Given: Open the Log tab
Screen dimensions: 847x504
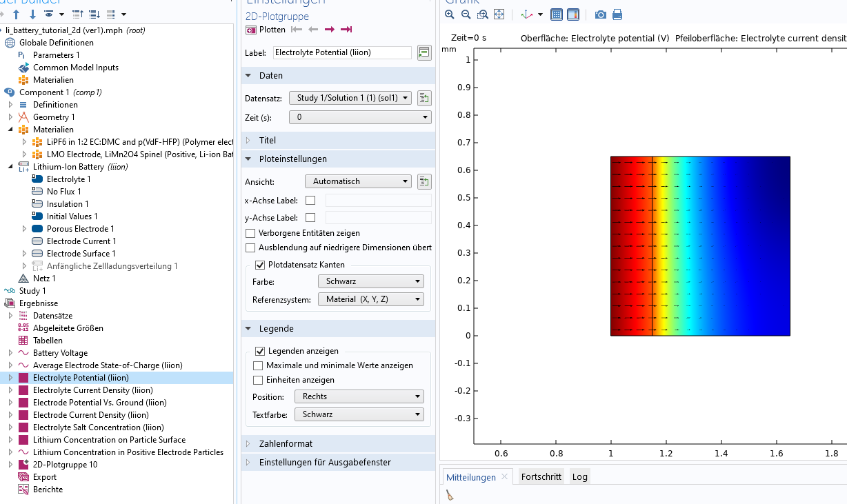Looking at the screenshot, I should 580,477.
